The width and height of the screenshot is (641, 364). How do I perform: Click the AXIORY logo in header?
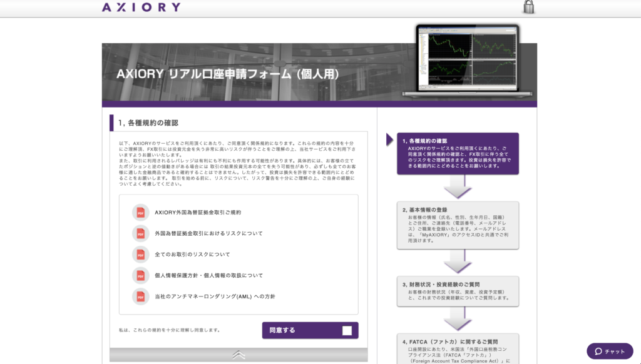141,8
